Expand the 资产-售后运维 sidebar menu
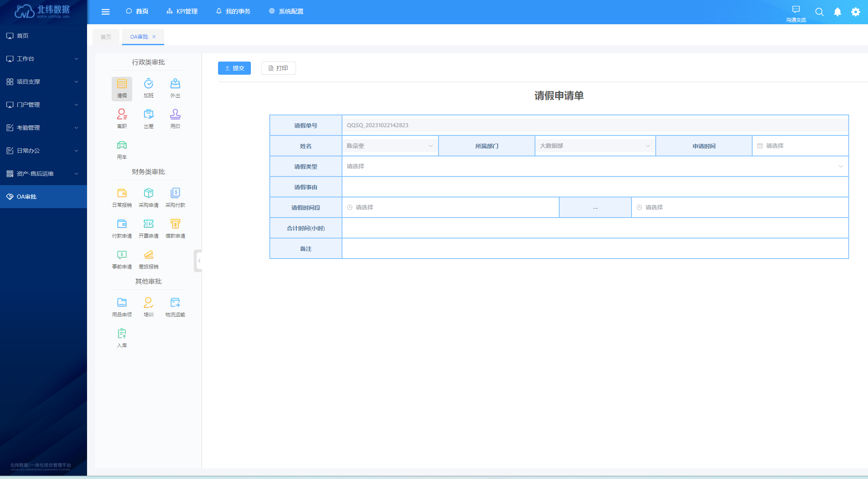 click(x=44, y=174)
